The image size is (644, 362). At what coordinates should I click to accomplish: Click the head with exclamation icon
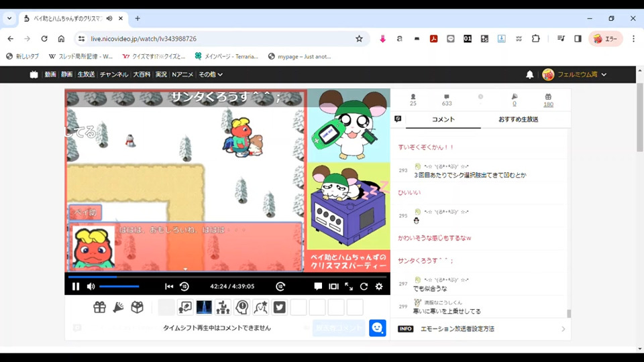click(242, 307)
